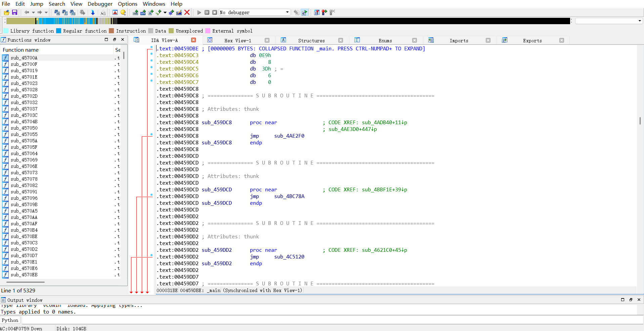Click the binoculars text search icon
The image size is (644, 331).
[x=65, y=12]
